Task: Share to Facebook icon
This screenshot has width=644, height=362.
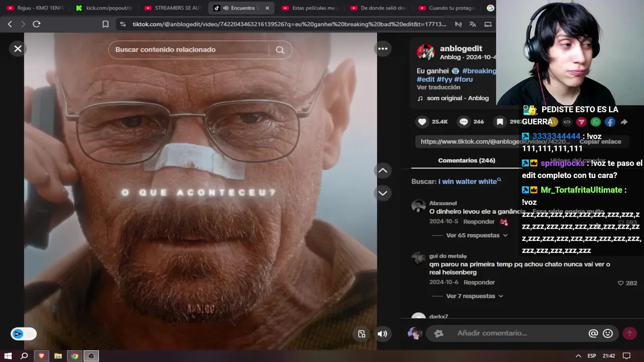Action: pos(610,122)
